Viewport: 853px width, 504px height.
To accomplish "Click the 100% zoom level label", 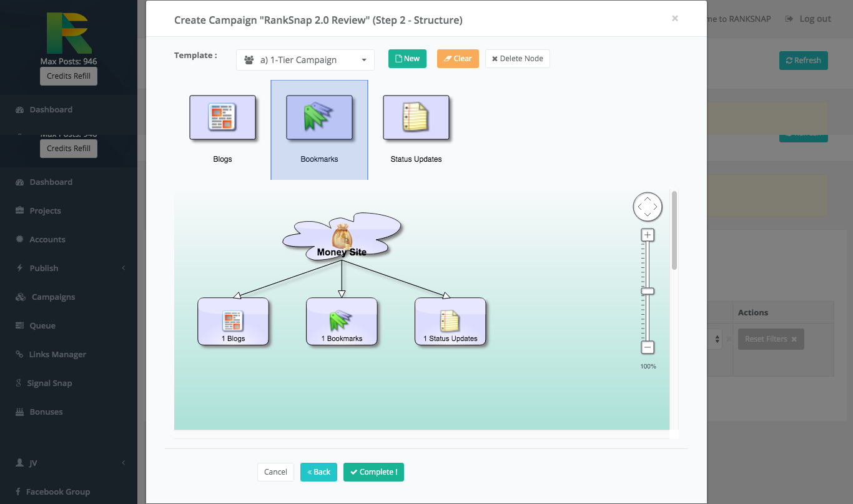I will tap(648, 366).
